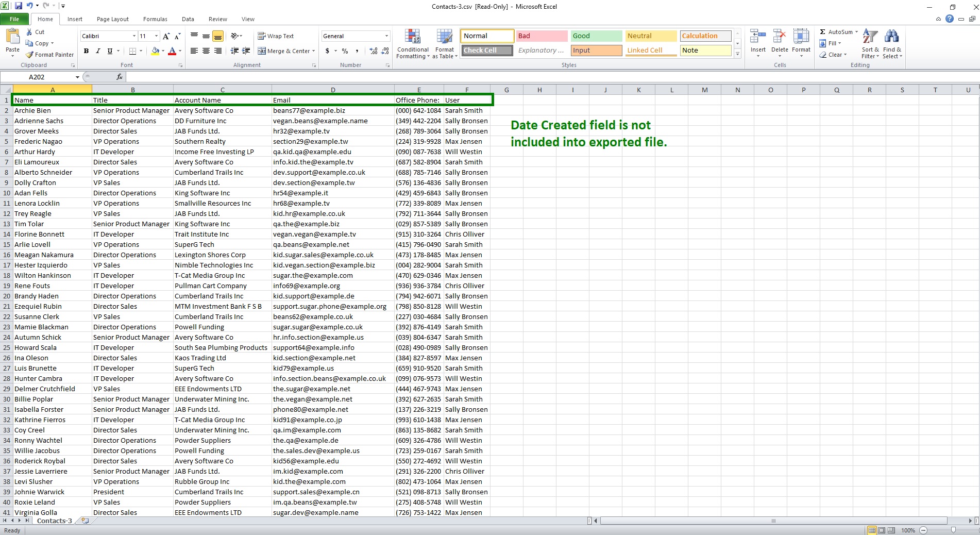Open the font name dropdown (Calibri)

click(134, 36)
